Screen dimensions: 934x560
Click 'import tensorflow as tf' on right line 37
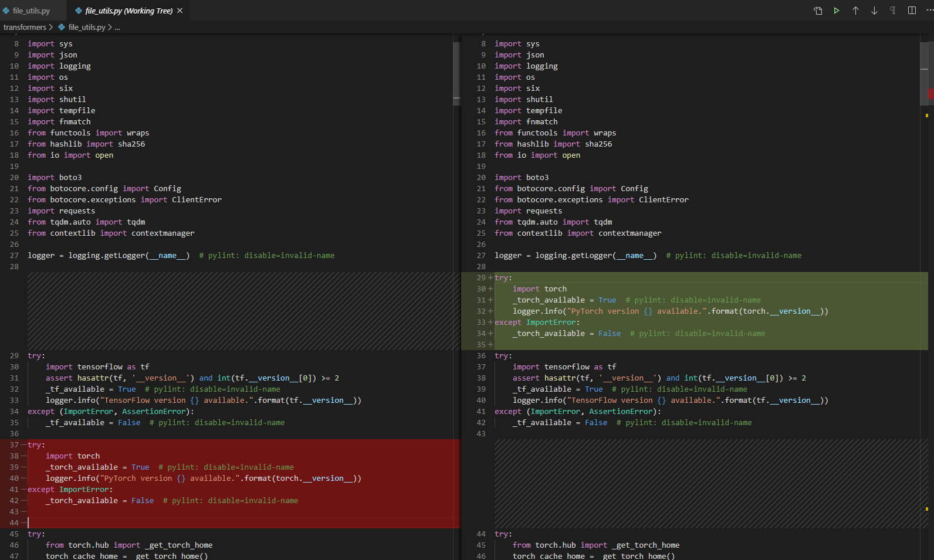point(564,367)
